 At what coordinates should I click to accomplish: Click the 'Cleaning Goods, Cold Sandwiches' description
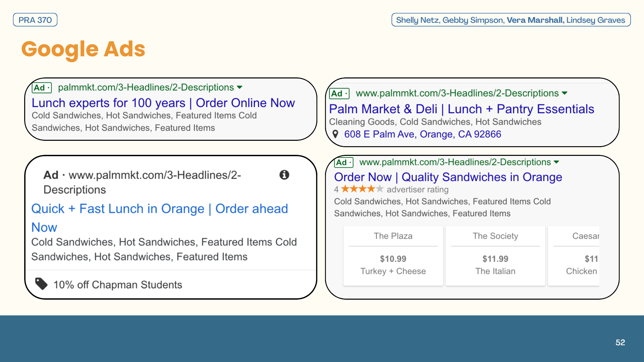tap(435, 122)
